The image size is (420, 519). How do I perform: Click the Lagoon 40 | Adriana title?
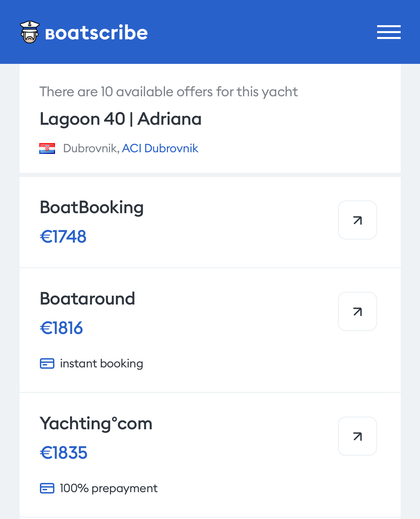[120, 119]
